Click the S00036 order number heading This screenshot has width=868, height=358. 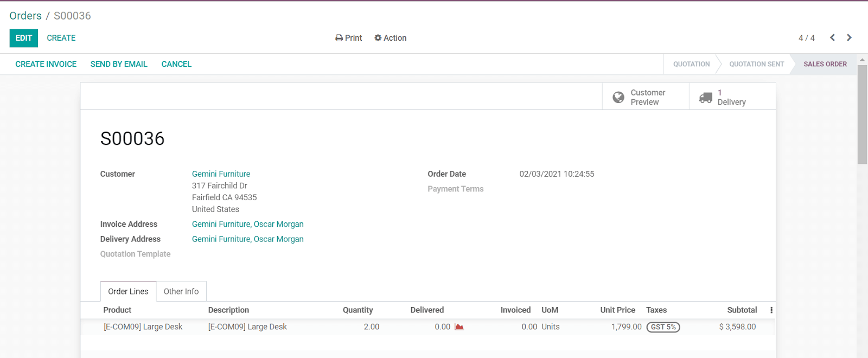(132, 139)
